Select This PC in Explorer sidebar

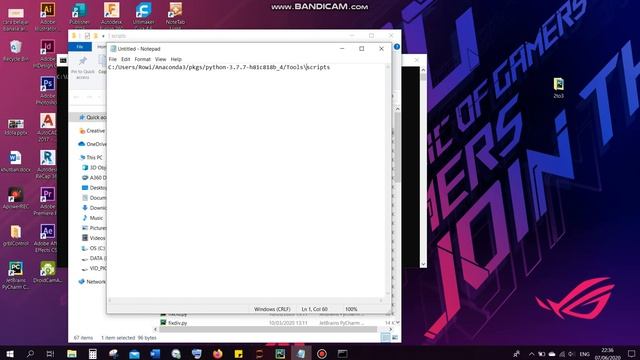click(91, 158)
